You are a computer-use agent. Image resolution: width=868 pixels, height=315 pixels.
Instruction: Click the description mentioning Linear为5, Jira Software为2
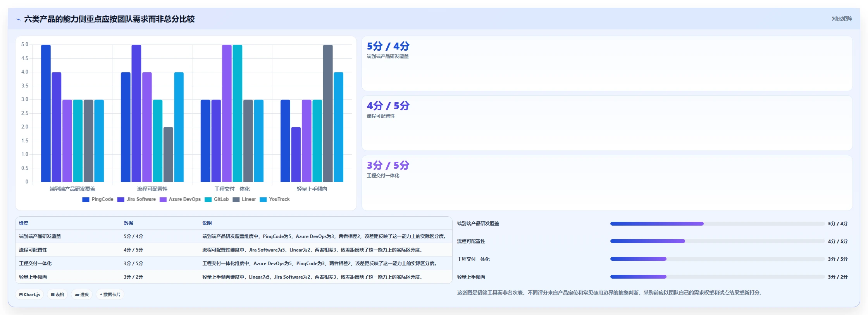[x=313, y=277]
